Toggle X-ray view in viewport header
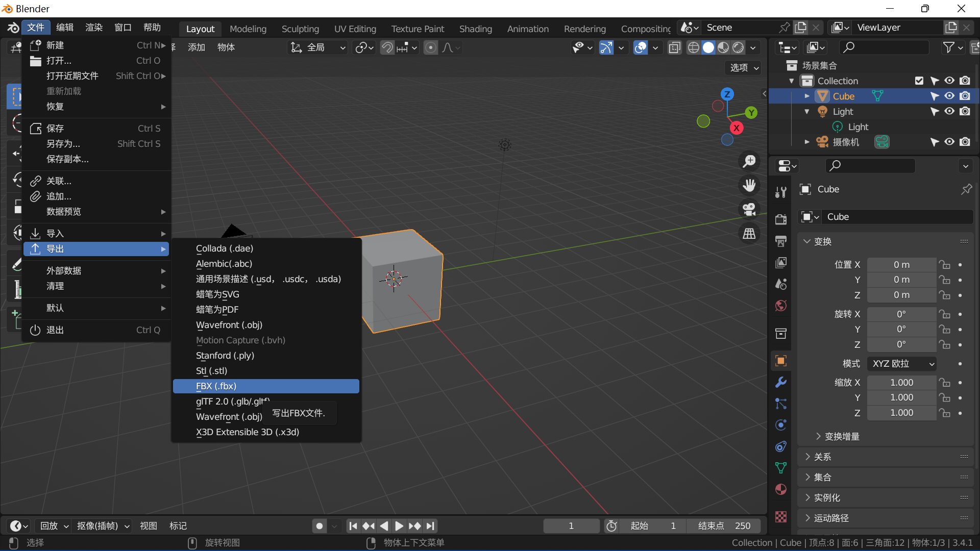The height and width of the screenshot is (551, 980). [674, 47]
